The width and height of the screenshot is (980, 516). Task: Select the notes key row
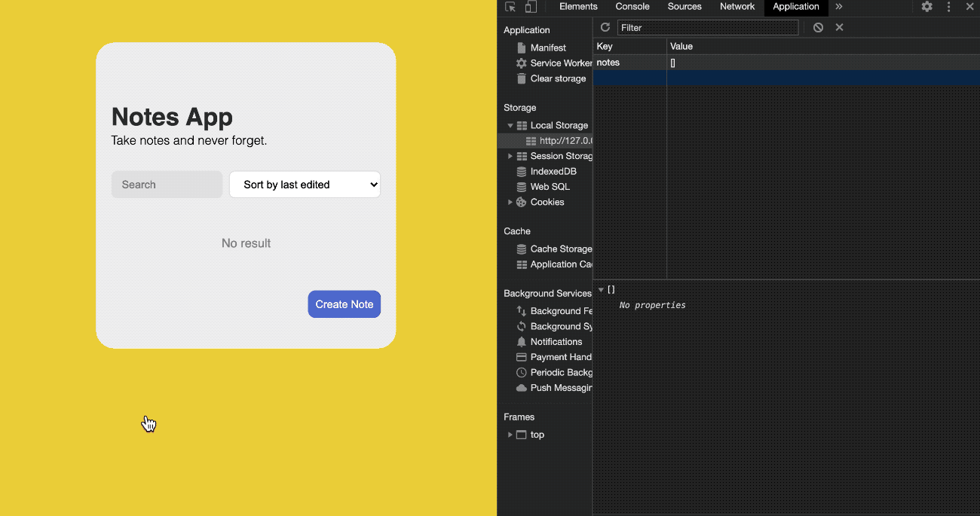point(629,62)
